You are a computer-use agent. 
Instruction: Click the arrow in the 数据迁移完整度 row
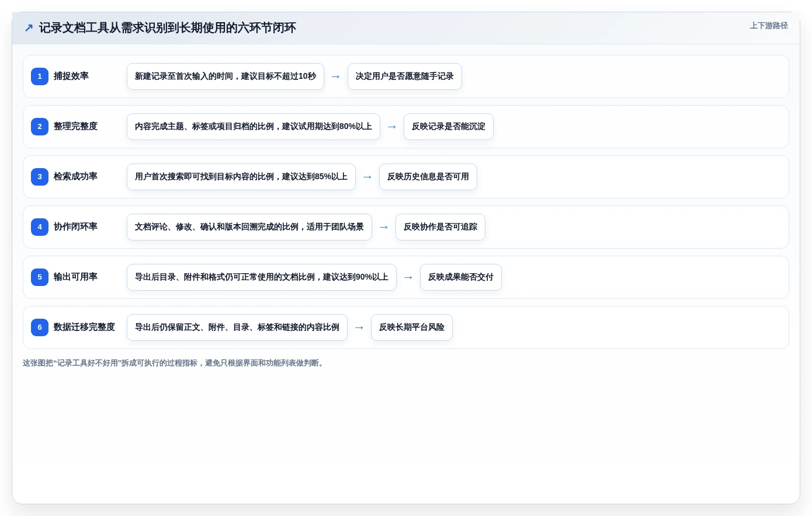click(x=359, y=327)
